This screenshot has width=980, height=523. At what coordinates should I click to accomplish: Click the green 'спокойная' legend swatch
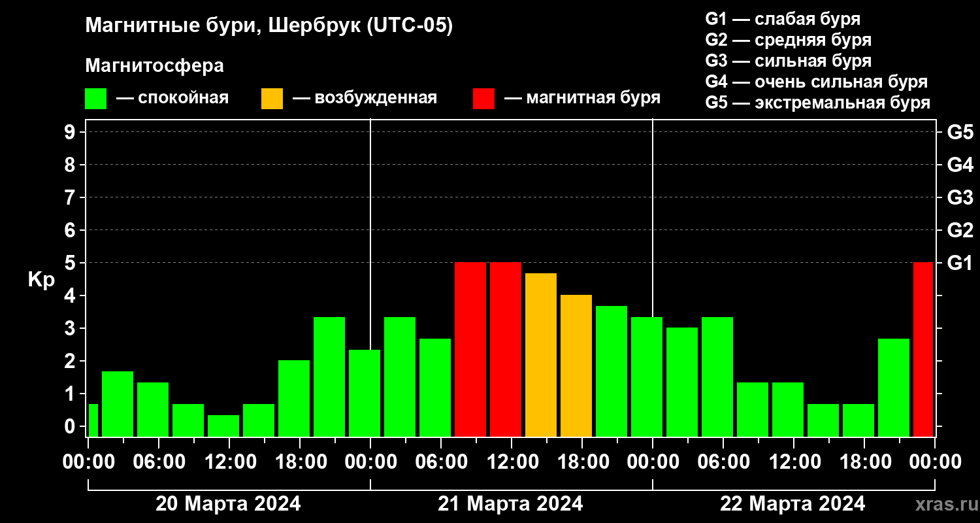[x=95, y=99]
